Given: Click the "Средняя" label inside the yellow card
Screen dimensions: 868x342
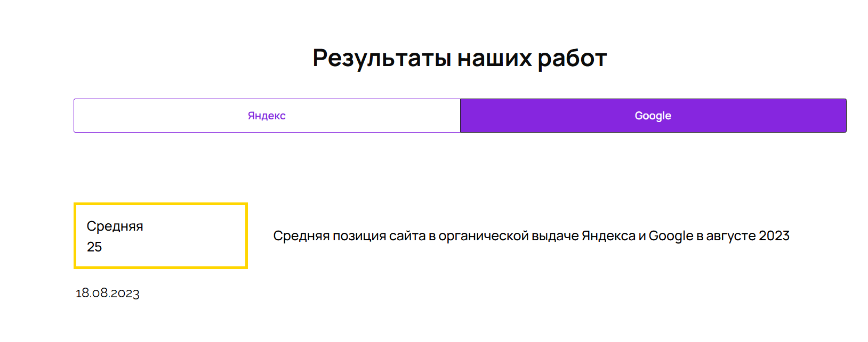Looking at the screenshot, I should click(x=115, y=226).
